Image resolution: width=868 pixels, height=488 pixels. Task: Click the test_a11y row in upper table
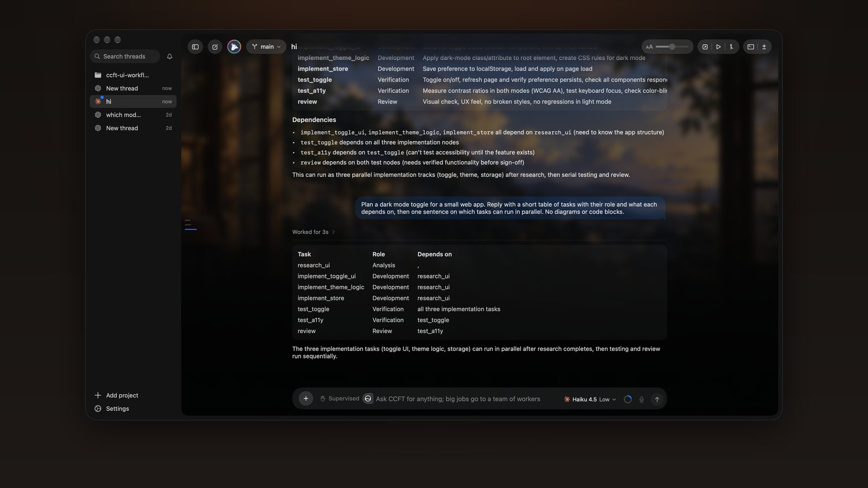480,91
